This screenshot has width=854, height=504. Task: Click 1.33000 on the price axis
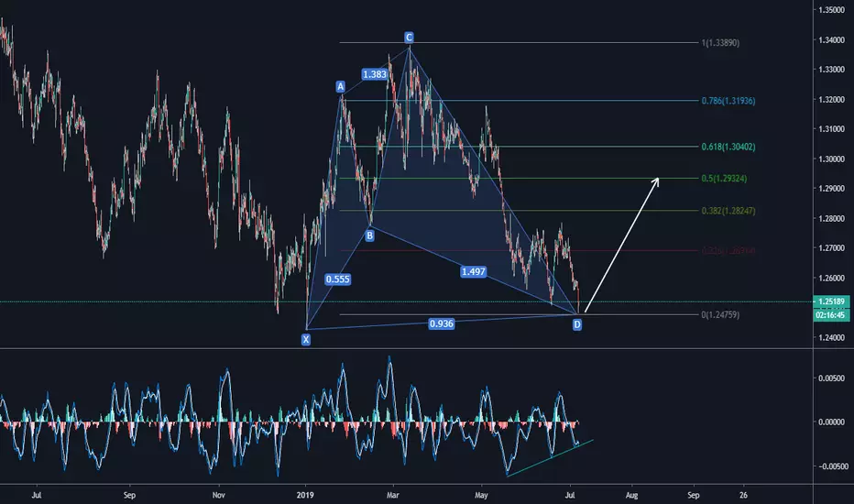pyautogui.click(x=832, y=70)
